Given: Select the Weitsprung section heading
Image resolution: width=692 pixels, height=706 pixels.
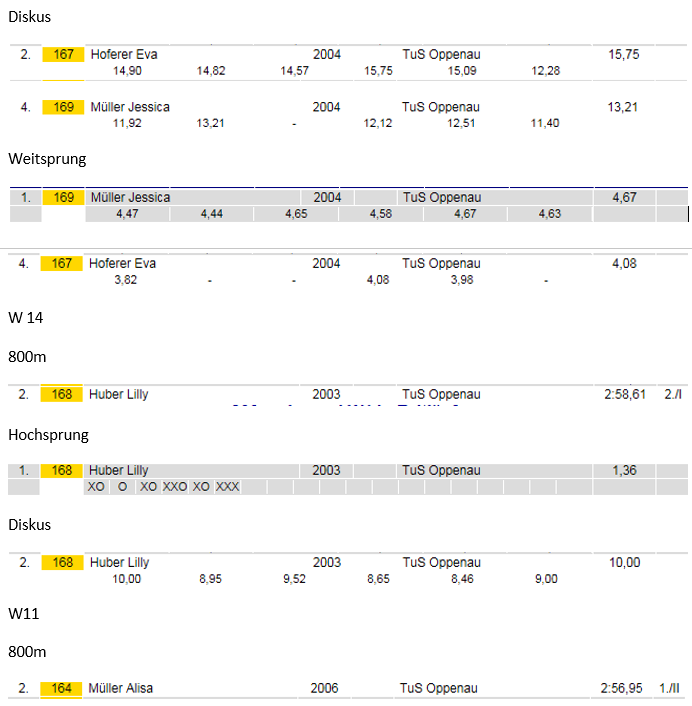Looking at the screenshot, I should pos(47,159).
